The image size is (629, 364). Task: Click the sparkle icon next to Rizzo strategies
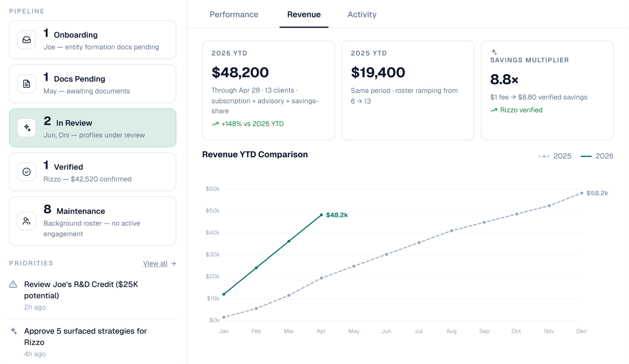13,331
